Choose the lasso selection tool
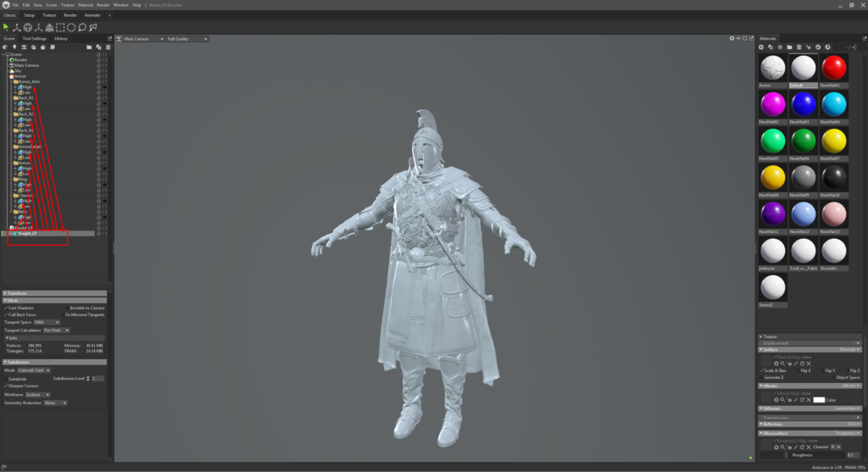Viewport: 868px width, 472px height. [82, 27]
